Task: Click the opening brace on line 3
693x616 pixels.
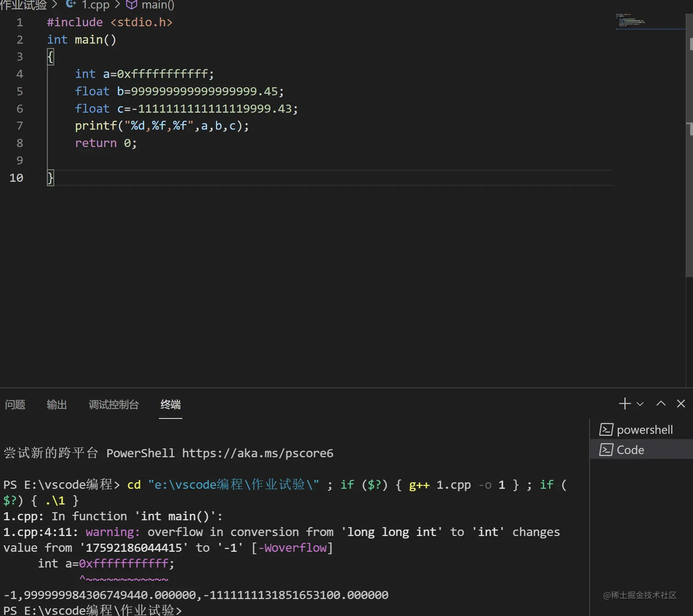Action: click(50, 57)
